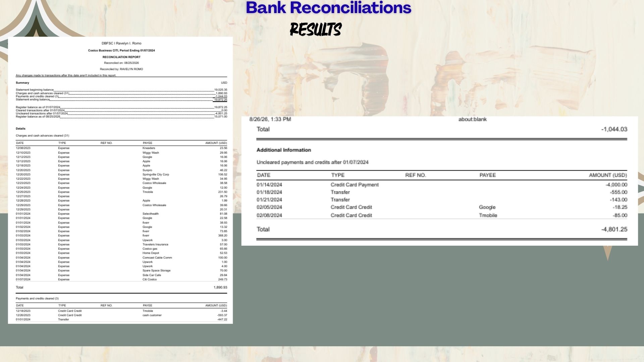Click the "RECONCILIATION REPORT" heading
644x362 pixels.
[x=121, y=57]
